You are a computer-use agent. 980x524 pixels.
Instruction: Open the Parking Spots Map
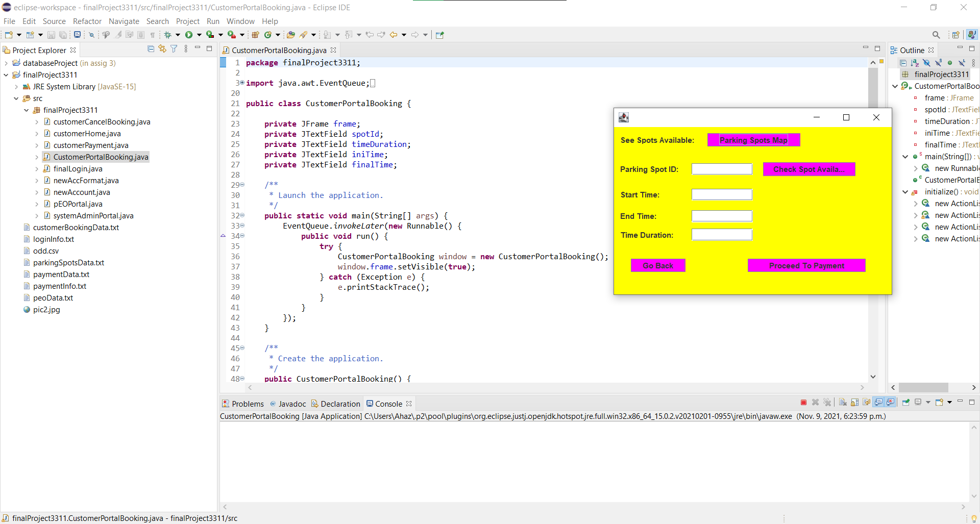coord(753,140)
